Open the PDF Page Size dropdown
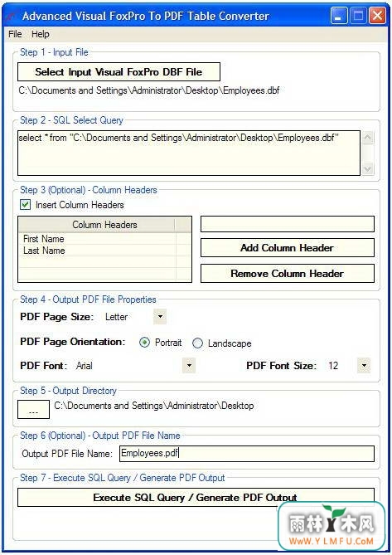Image resolution: width=392 pixels, height=555 pixels. click(x=160, y=316)
